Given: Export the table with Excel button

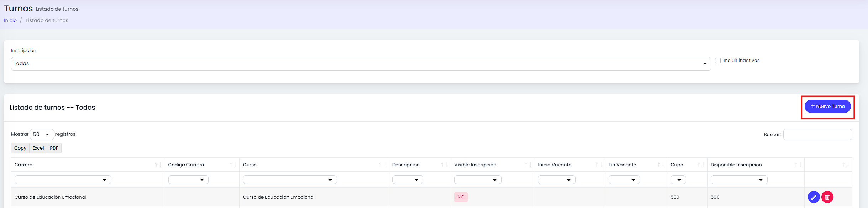Looking at the screenshot, I should pyautogui.click(x=38, y=148).
